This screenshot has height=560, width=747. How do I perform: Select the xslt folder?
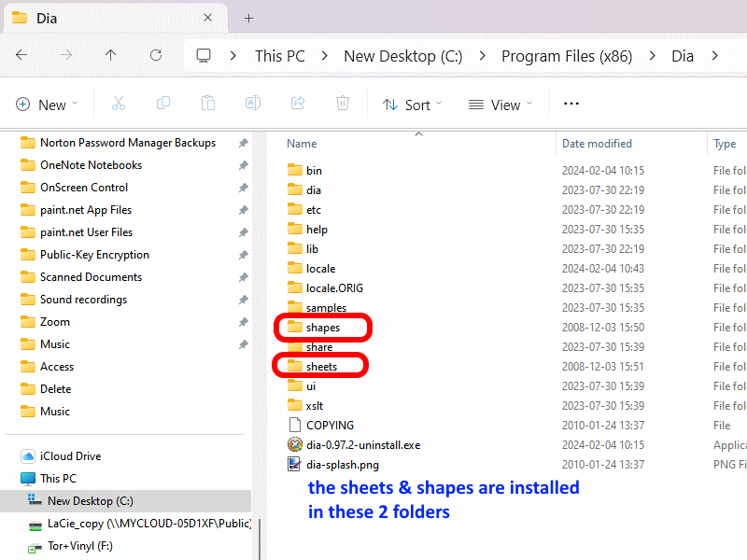[305, 406]
